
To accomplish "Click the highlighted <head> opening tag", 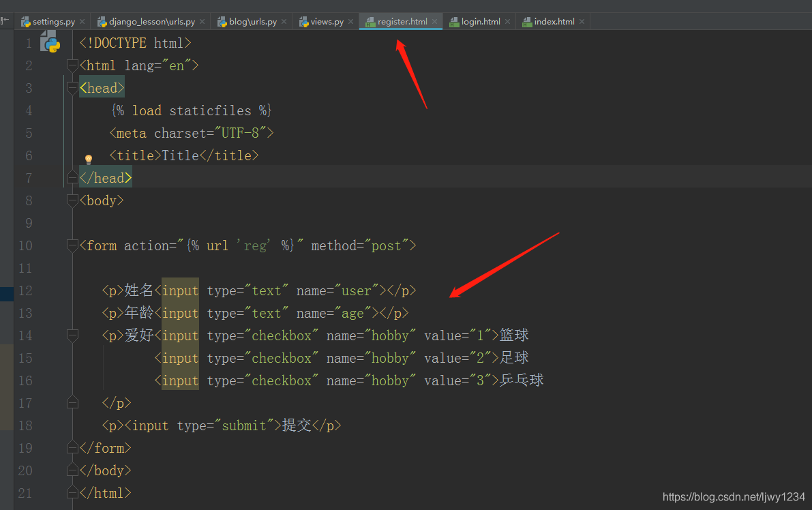I will pyautogui.click(x=102, y=88).
